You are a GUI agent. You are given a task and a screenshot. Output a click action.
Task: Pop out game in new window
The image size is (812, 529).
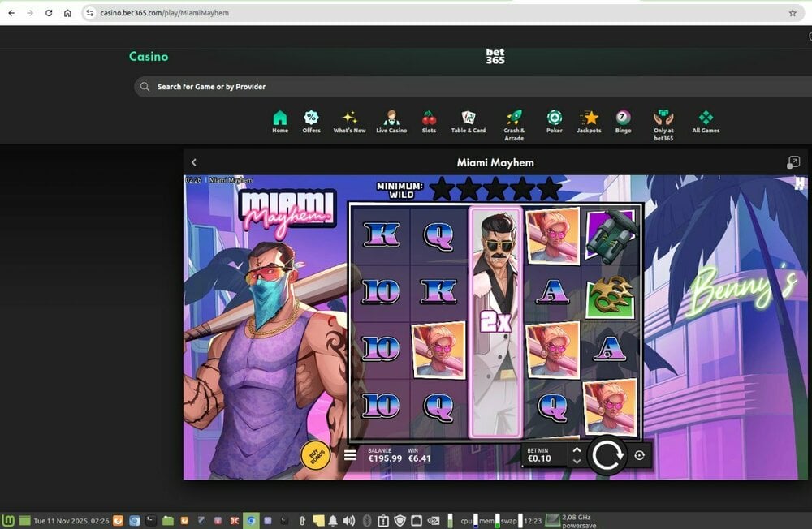(793, 162)
